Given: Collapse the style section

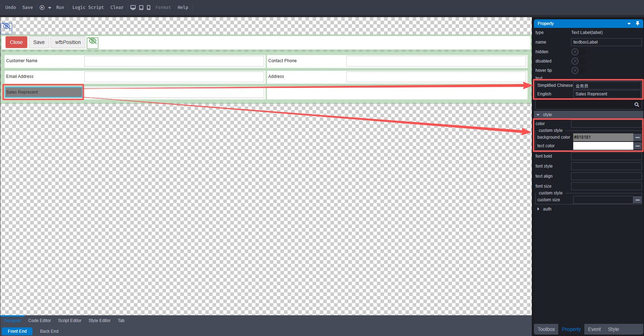Looking at the screenshot, I should pos(538,115).
